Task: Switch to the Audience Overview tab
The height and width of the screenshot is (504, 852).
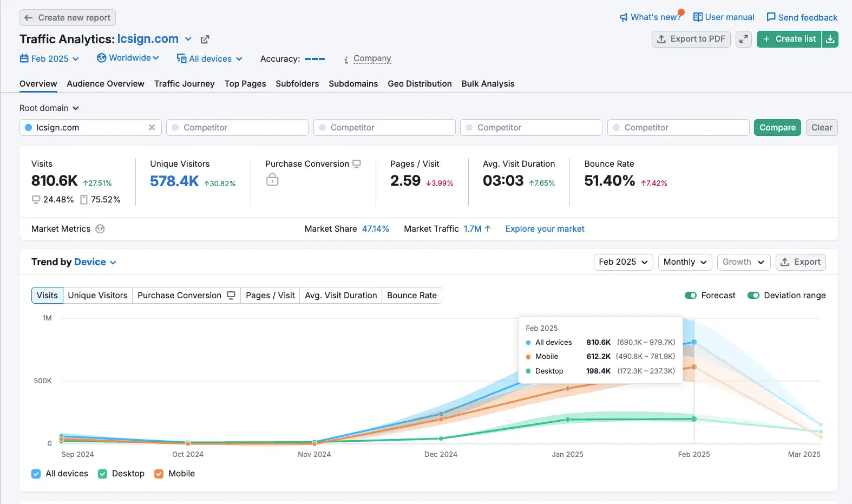Action: [106, 84]
